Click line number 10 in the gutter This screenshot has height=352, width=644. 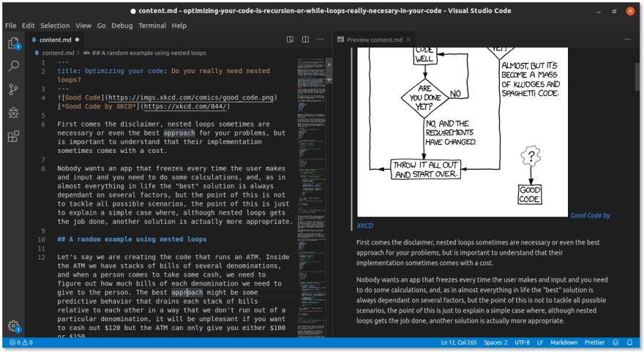point(42,239)
